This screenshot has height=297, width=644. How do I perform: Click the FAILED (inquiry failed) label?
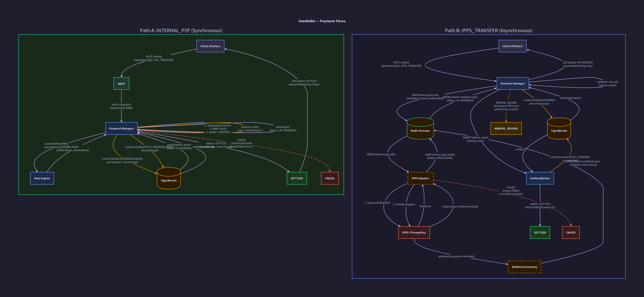[x=511, y=191]
